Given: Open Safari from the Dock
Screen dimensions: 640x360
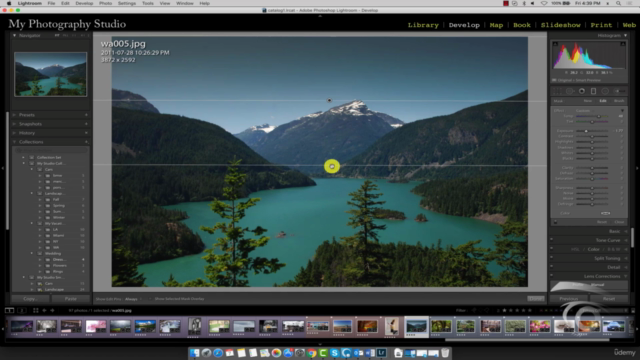Looking at the screenshot, I should point(218,353).
